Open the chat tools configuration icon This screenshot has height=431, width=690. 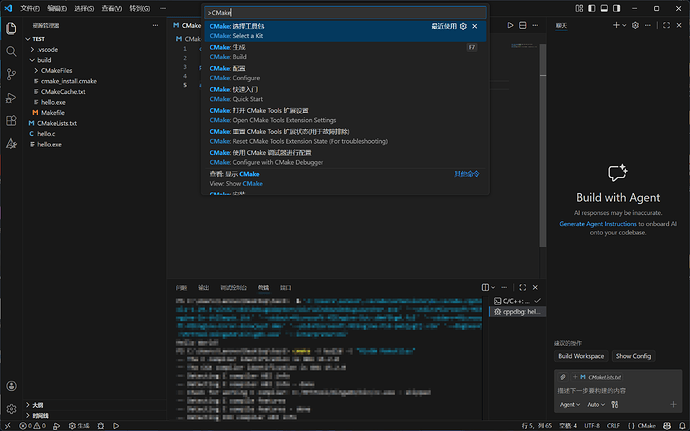(615, 405)
